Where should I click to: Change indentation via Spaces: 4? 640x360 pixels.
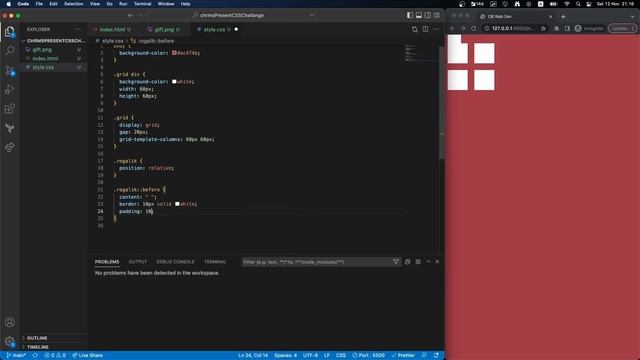click(x=285, y=356)
